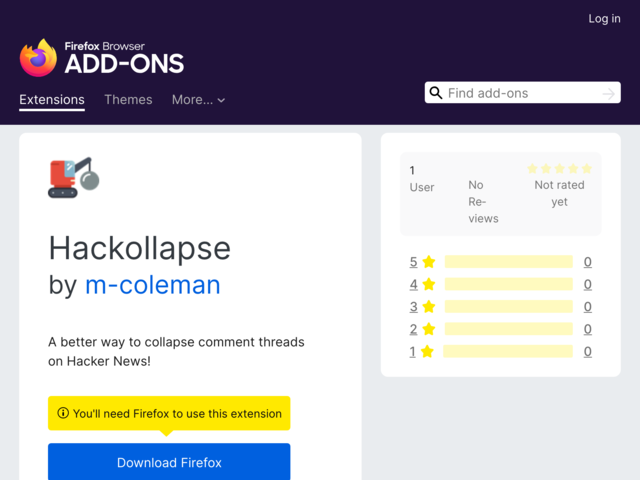Image resolution: width=640 pixels, height=480 pixels.
Task: Click the 5-star rating bar
Action: coord(509,262)
